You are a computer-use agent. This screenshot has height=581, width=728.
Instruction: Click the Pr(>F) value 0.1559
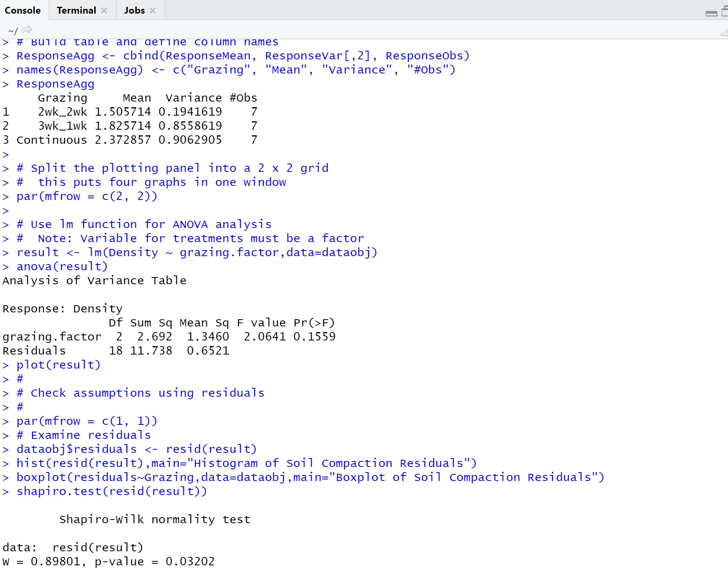click(x=314, y=337)
